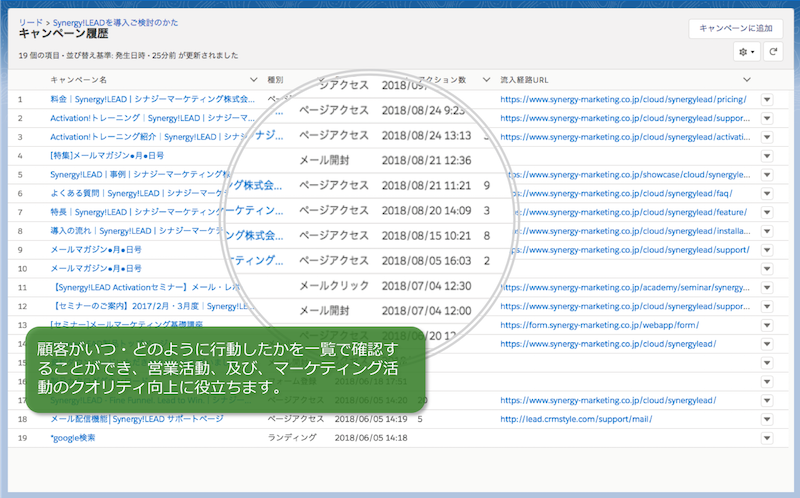
Task: Select the date 2018/06/05 14:19 in row 18
Action: 371,419
